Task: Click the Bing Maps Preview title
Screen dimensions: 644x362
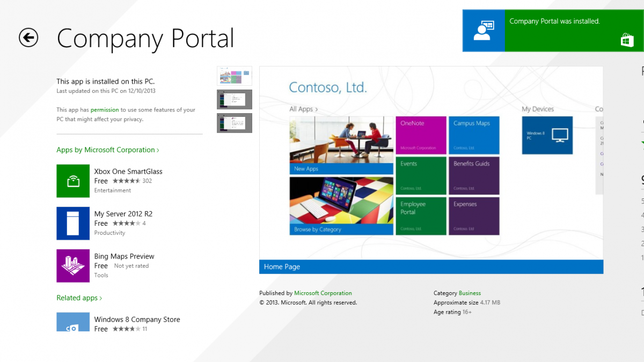Action: tap(124, 256)
